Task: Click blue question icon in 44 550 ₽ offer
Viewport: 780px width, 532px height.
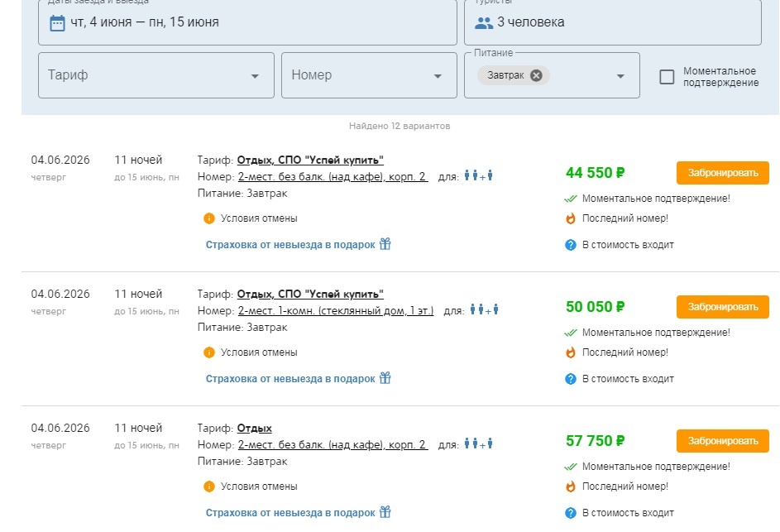Action: click(x=571, y=245)
